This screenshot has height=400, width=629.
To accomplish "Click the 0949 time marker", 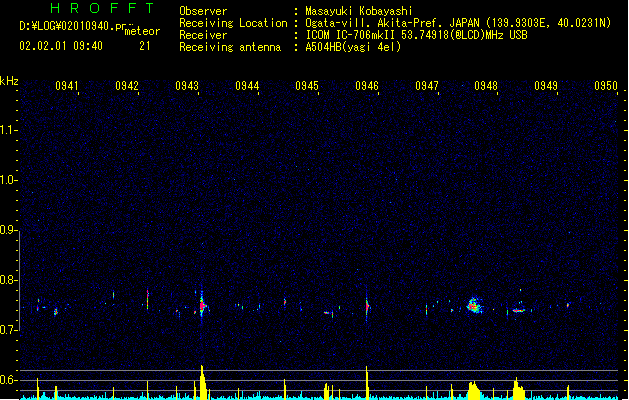I will [x=546, y=86].
